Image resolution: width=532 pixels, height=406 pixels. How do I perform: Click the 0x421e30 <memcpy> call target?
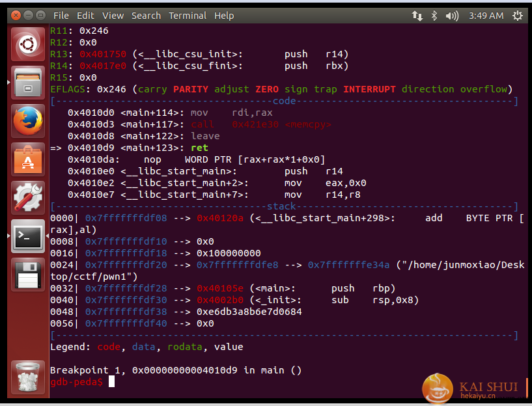(x=281, y=124)
